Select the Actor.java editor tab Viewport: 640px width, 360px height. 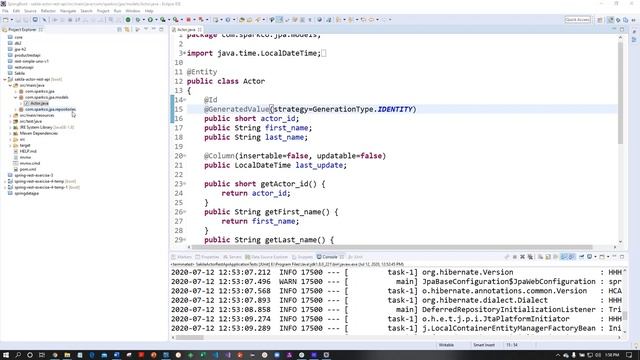(186, 30)
